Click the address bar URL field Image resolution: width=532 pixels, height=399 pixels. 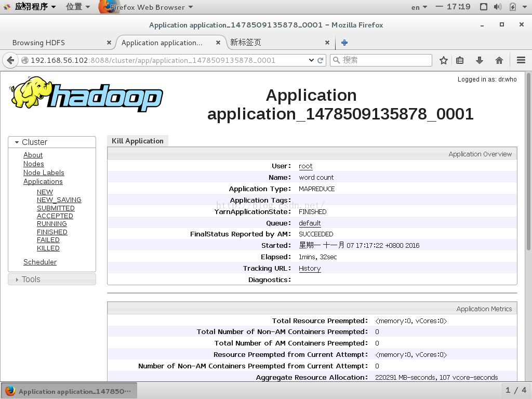[x=169, y=60]
